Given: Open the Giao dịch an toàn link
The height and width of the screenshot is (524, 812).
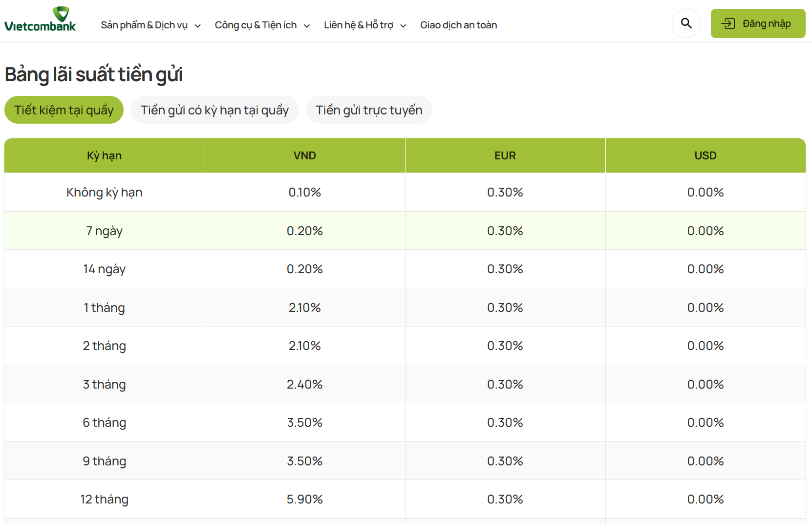Looking at the screenshot, I should tap(458, 25).
